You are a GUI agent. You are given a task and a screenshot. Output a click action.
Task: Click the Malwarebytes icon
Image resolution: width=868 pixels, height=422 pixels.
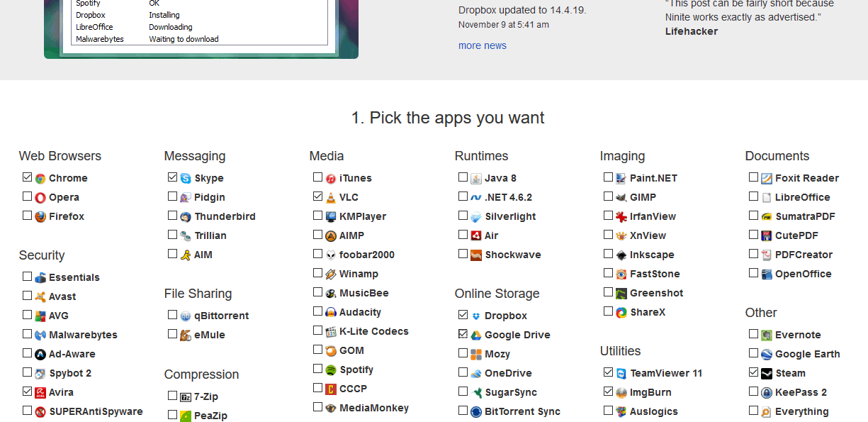click(40, 335)
